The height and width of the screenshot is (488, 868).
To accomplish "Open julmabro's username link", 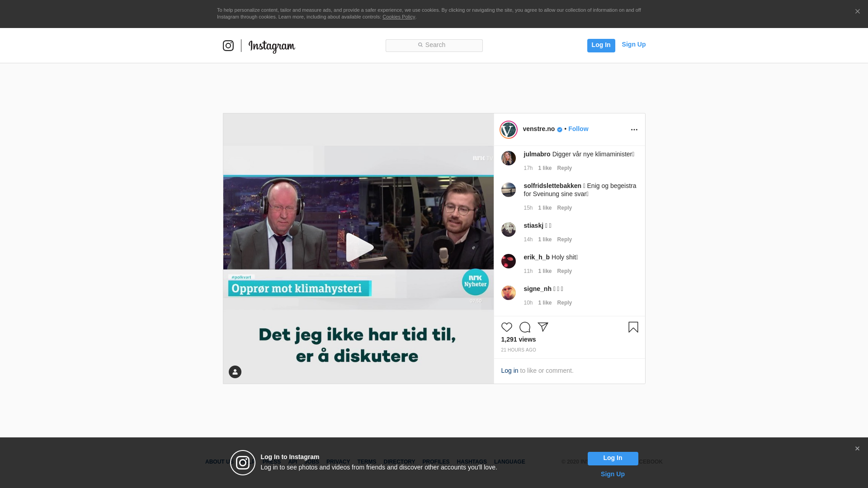I will 537,154.
